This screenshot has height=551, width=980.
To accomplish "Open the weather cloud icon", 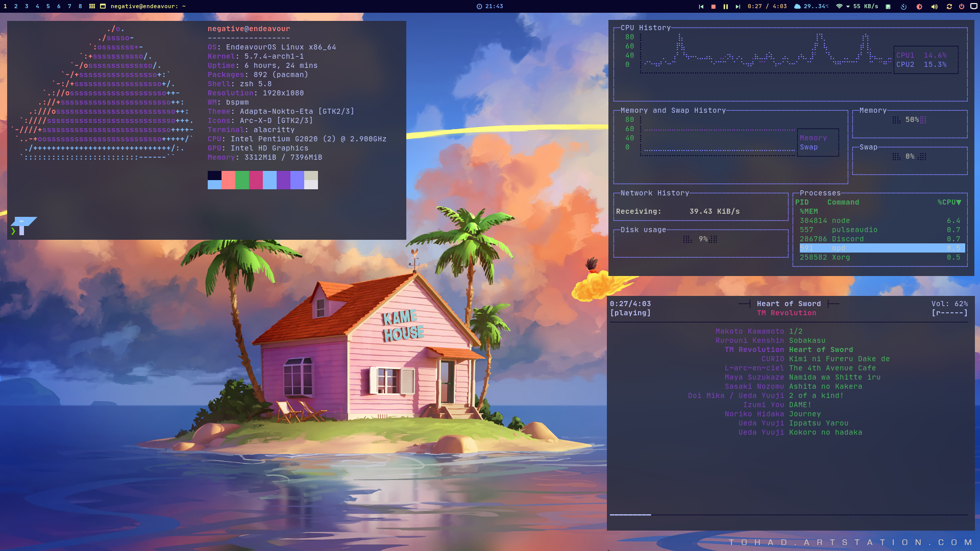I will [x=797, y=7].
